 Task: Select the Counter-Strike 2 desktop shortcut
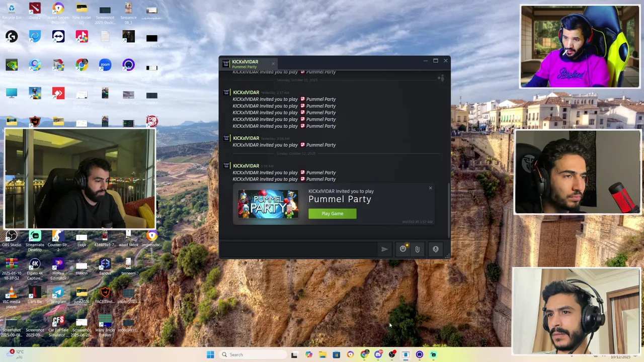coord(58,240)
